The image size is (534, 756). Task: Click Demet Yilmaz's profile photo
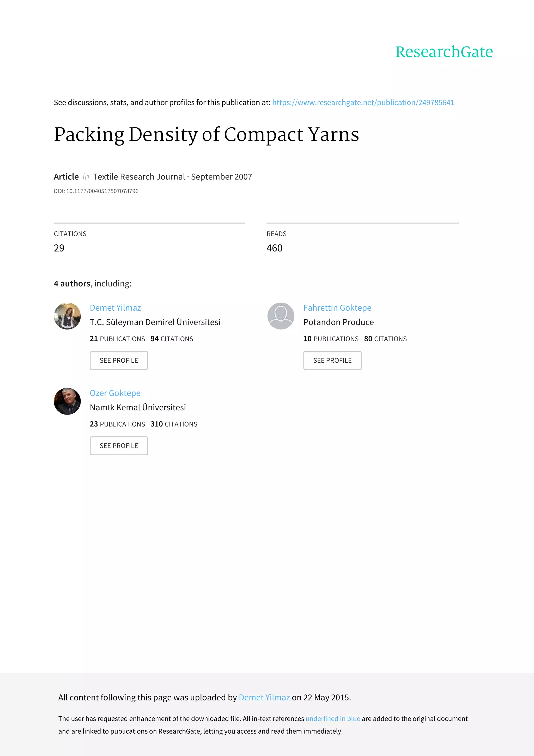point(68,316)
